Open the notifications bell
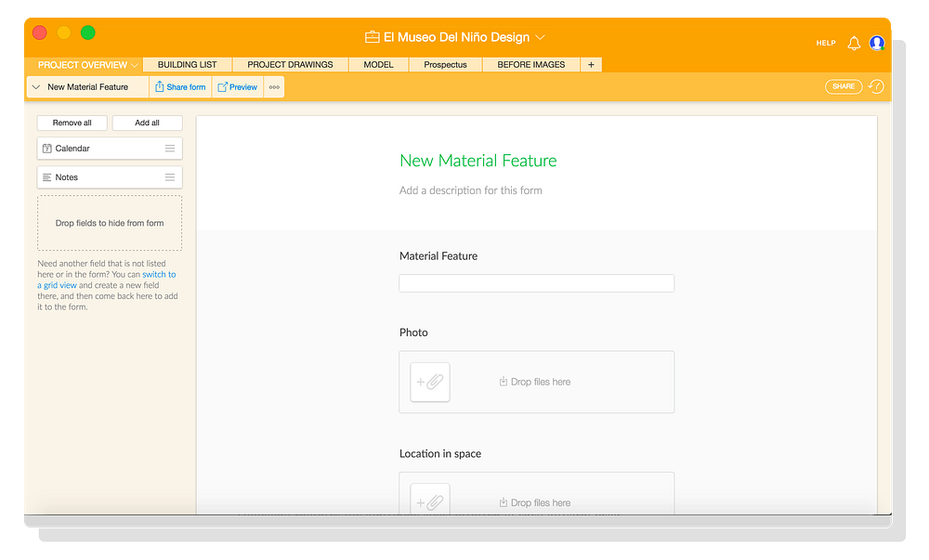This screenshot has width=929, height=560. point(854,44)
